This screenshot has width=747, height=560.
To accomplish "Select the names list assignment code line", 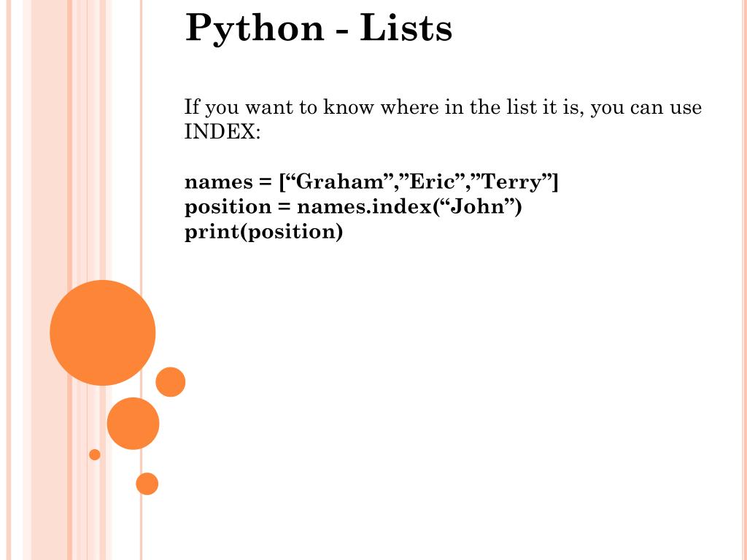I will (x=371, y=182).
